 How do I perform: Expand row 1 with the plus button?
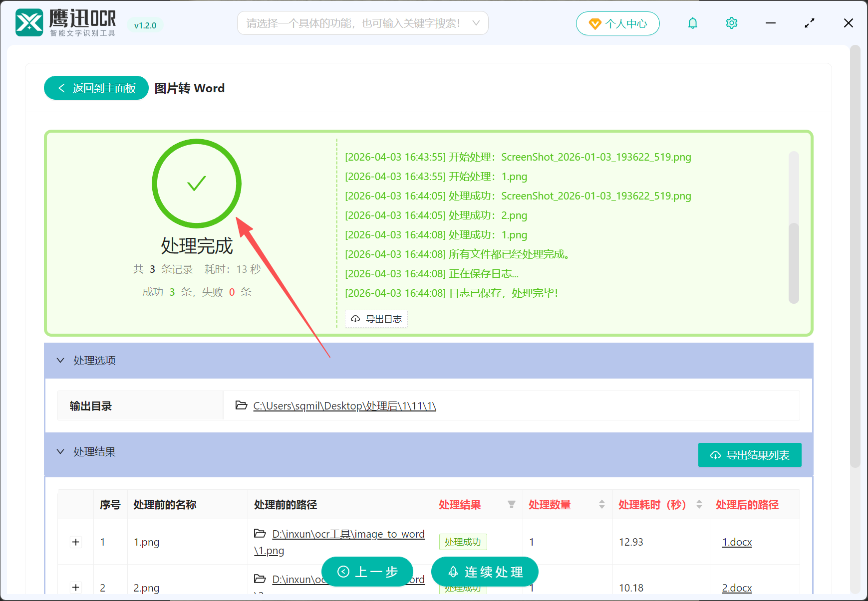(75, 542)
